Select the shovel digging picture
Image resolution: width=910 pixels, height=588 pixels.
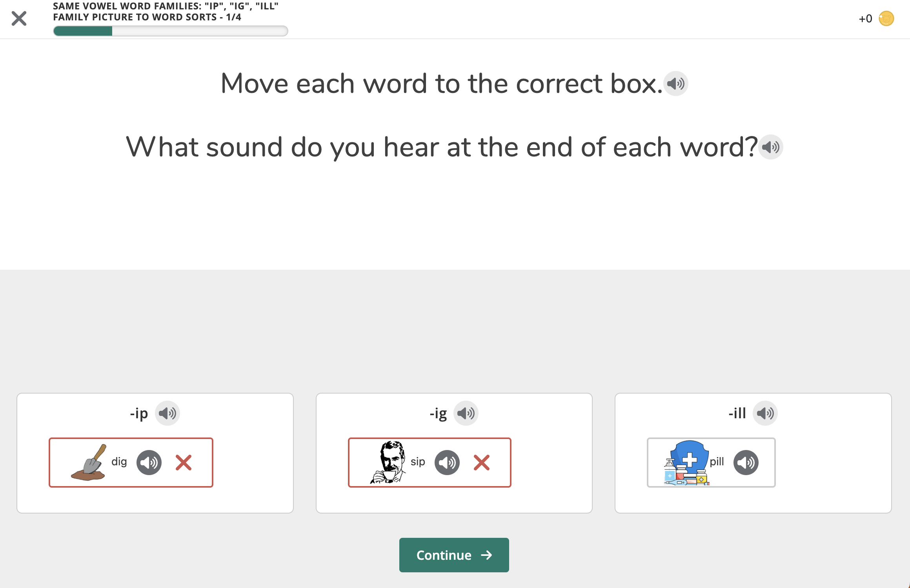tap(88, 463)
